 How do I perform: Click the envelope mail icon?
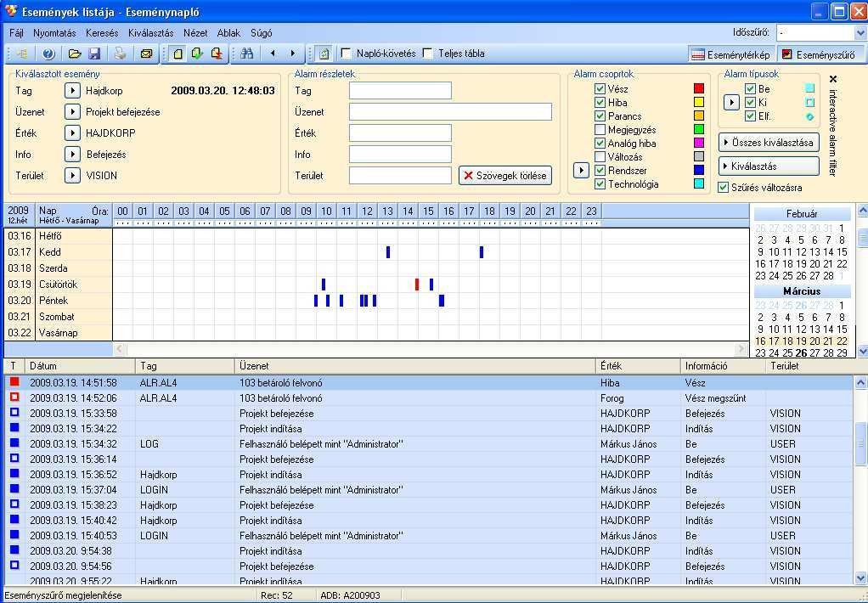tap(146, 54)
